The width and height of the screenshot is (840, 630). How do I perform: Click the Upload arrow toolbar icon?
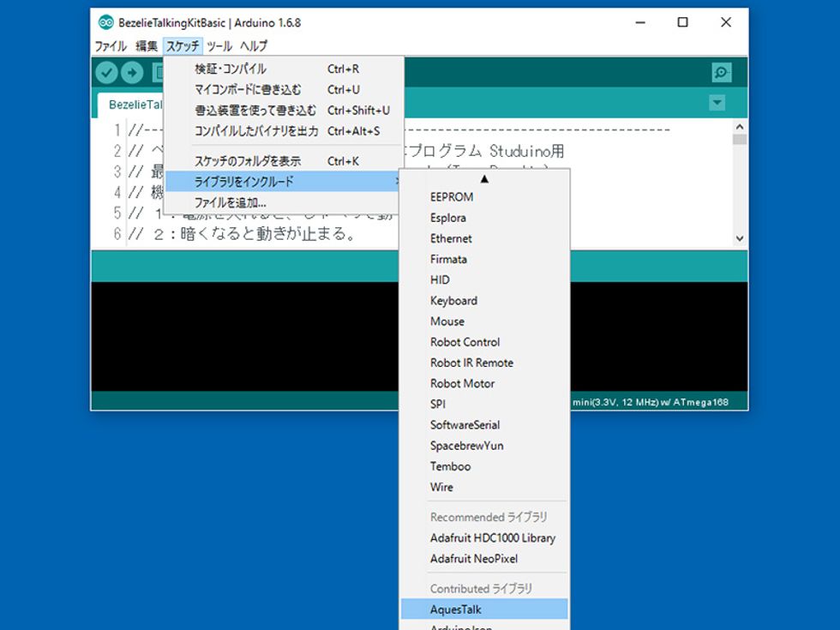pyautogui.click(x=132, y=73)
